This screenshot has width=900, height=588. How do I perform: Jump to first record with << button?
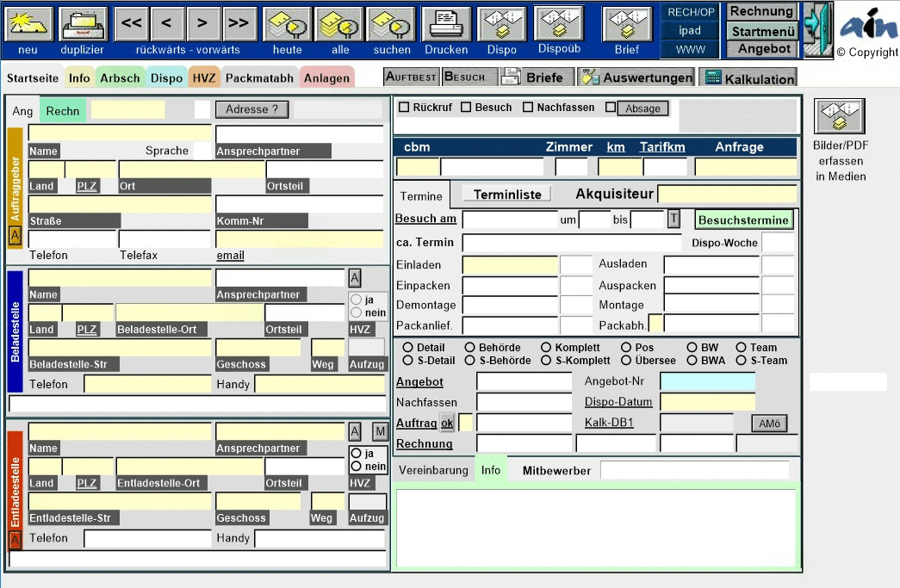click(x=132, y=24)
